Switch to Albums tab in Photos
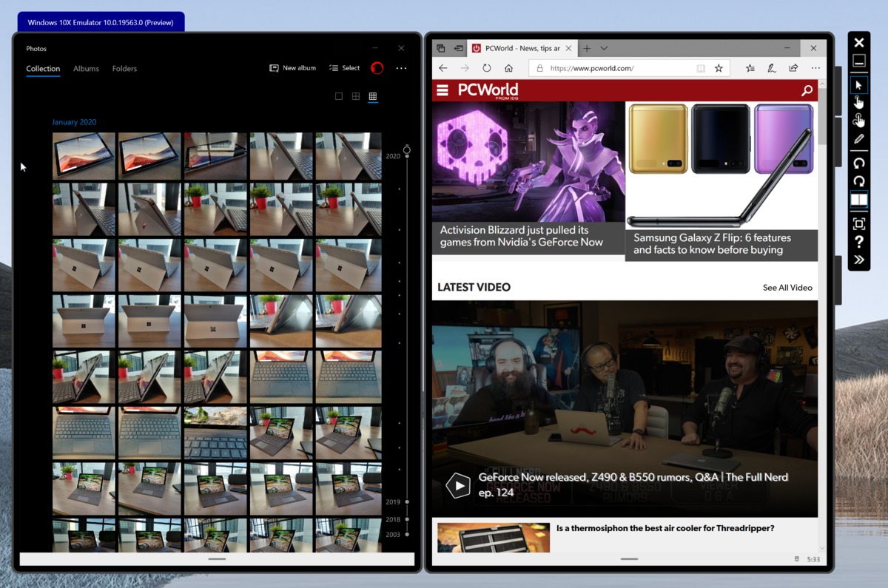Screen dimensions: 888x588 pos(86,69)
